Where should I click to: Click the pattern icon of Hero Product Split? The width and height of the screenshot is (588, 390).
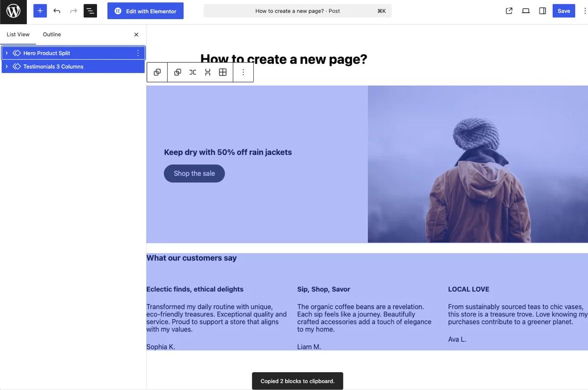(x=17, y=53)
